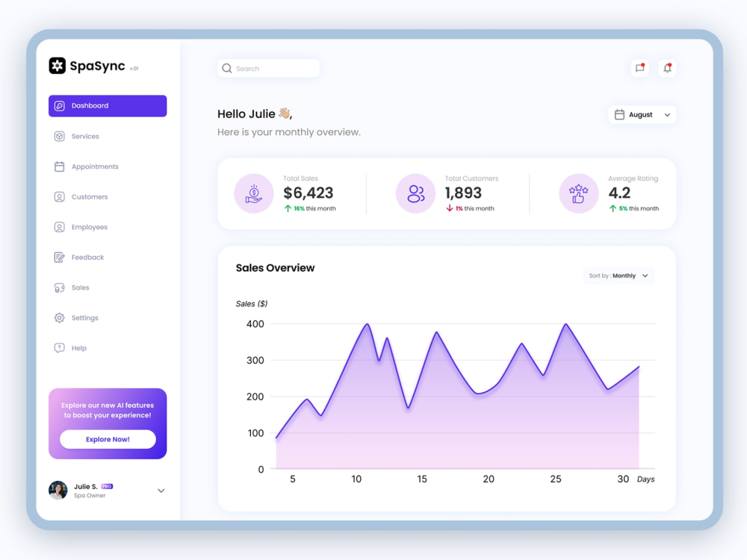
Task: Click the Sales icon in sidebar
Action: point(60,287)
